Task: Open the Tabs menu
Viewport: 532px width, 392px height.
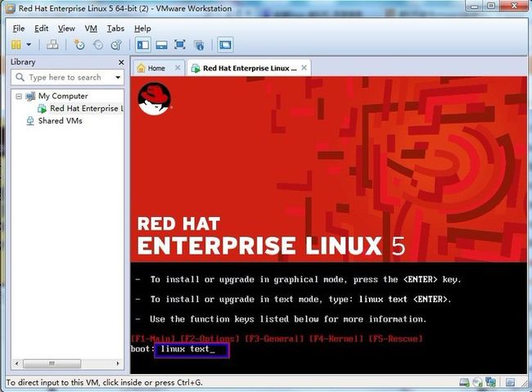Action: (x=115, y=29)
